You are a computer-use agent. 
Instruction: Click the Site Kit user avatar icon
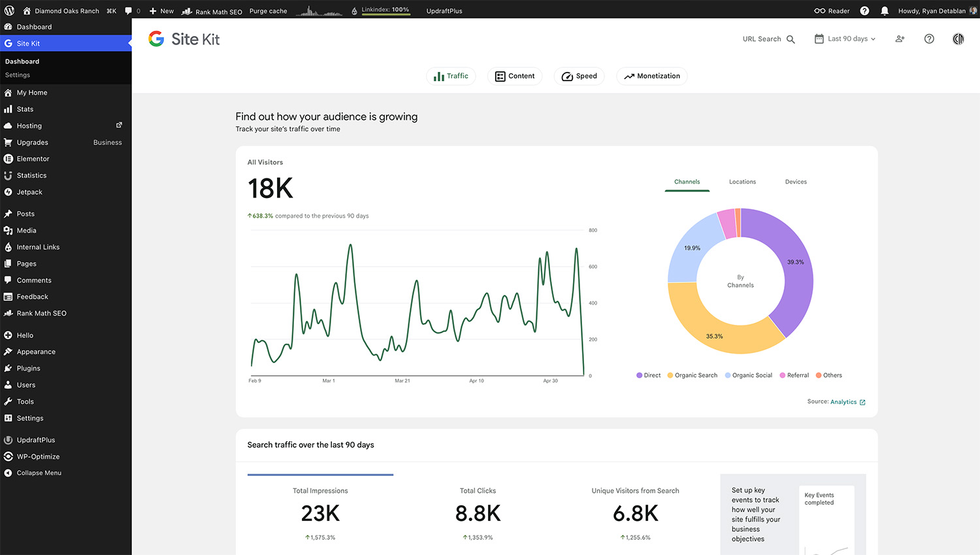tap(958, 39)
